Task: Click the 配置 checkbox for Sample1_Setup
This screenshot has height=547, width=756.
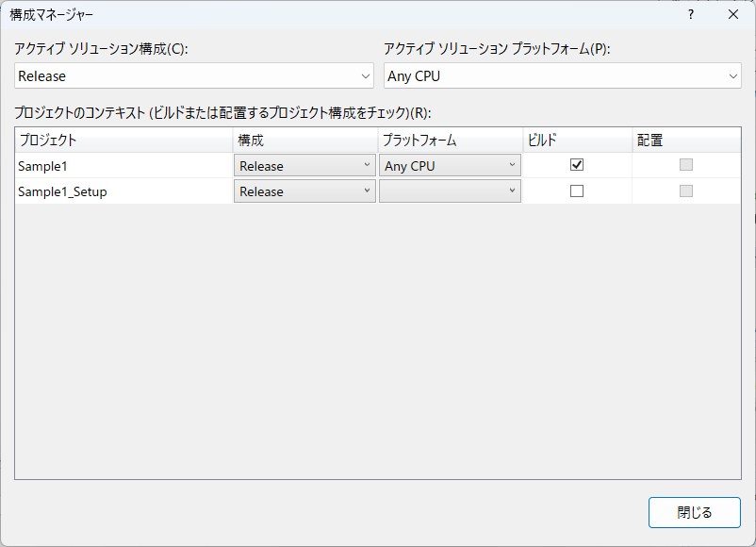Action: pos(686,191)
